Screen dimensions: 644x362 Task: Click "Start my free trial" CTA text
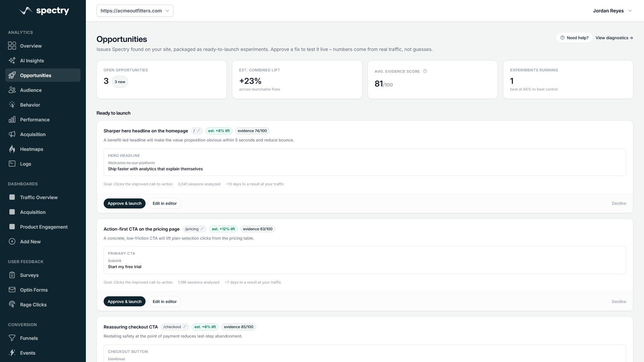124,267
